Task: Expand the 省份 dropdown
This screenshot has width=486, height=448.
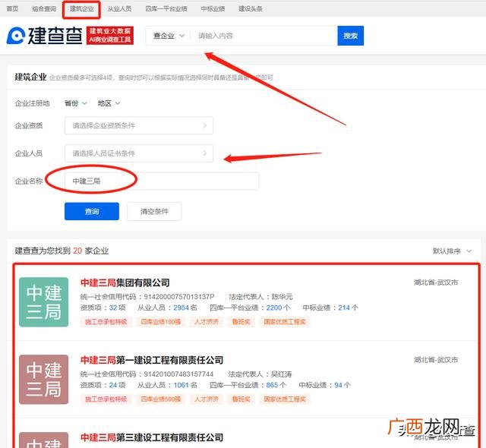Action: pyautogui.click(x=76, y=103)
